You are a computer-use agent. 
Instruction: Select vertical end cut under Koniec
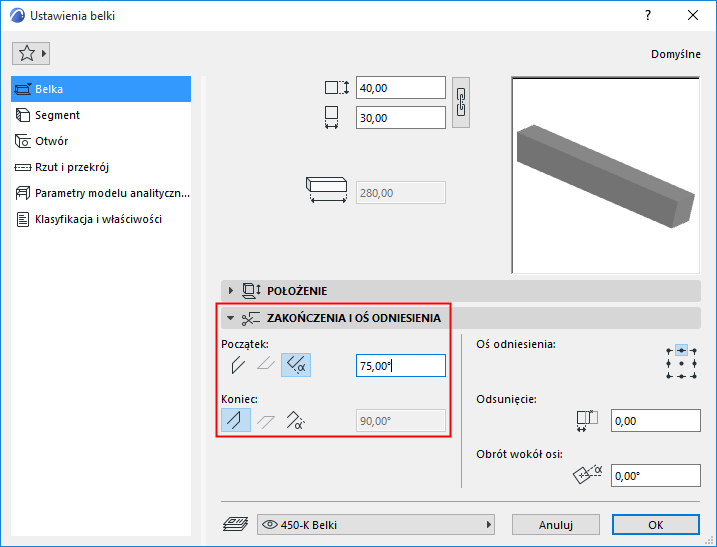point(236,420)
